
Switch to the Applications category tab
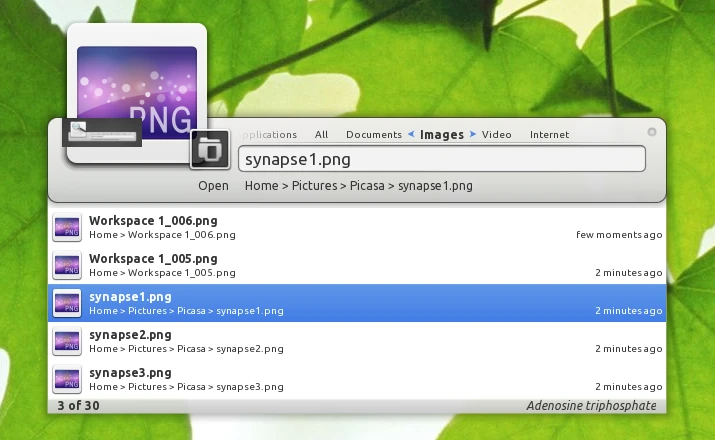pos(269,134)
